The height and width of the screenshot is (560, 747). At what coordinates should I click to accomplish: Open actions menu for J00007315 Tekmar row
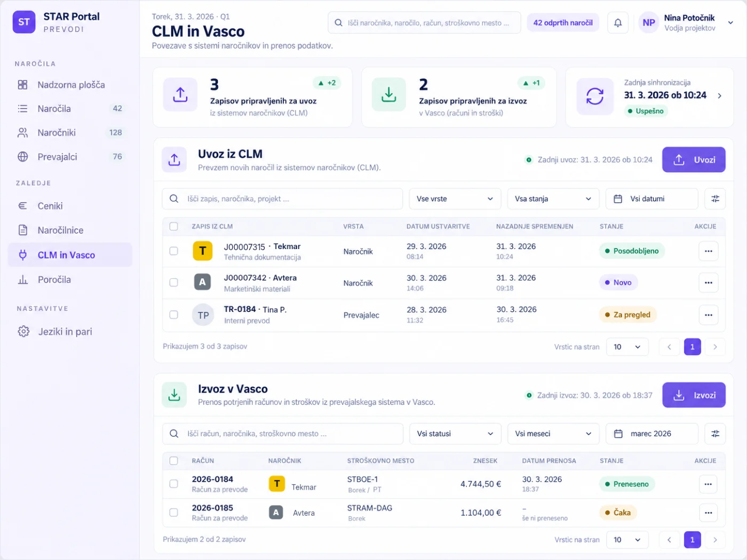point(709,251)
